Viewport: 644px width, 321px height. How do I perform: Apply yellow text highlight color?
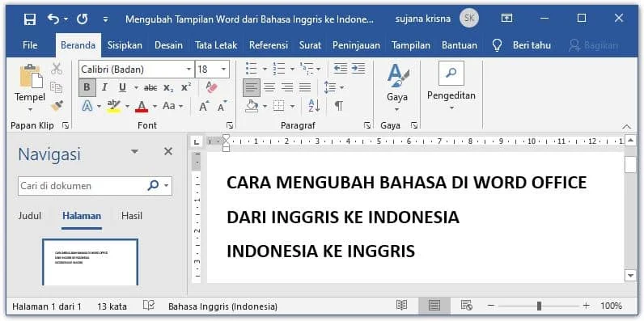[x=114, y=106]
